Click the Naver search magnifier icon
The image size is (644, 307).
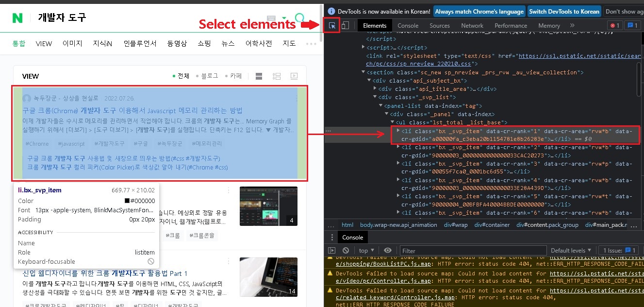coord(300,18)
